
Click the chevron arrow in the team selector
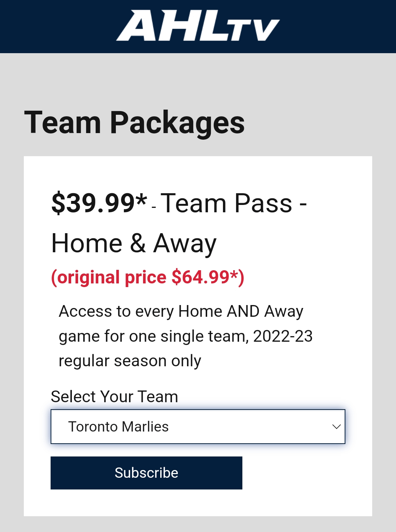tap(336, 426)
